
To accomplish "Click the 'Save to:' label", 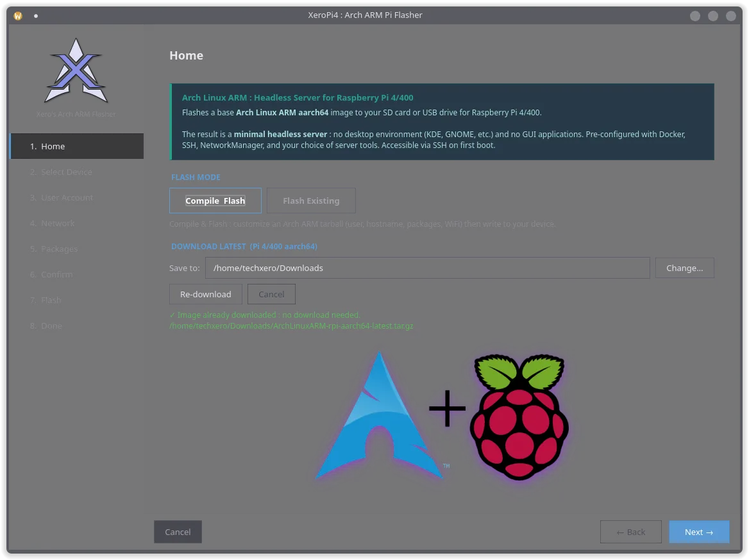I will click(x=185, y=268).
